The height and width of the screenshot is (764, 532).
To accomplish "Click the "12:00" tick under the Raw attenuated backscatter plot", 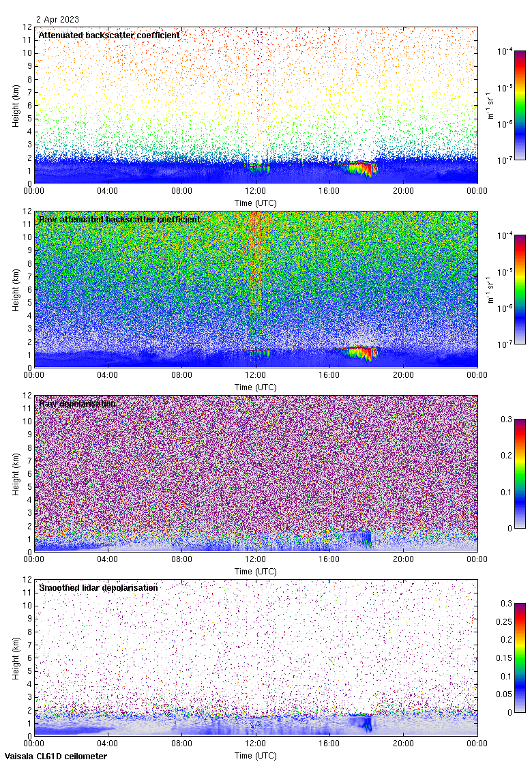I will click(255, 375).
